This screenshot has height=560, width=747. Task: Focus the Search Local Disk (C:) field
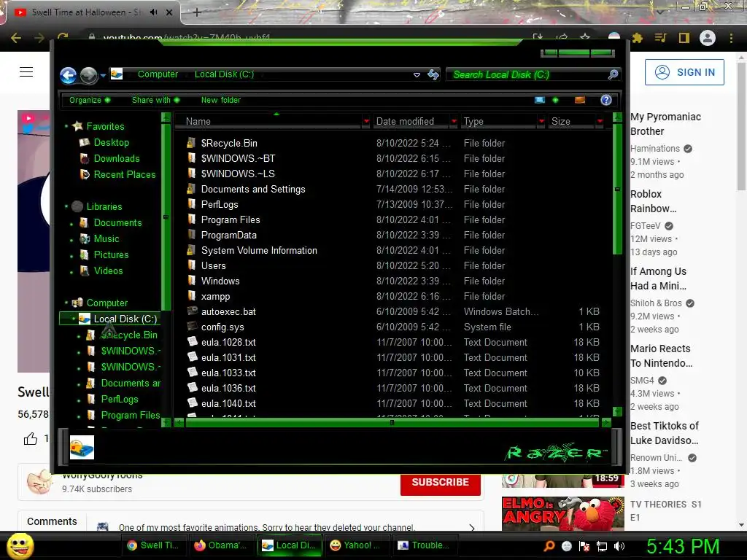[527, 75]
